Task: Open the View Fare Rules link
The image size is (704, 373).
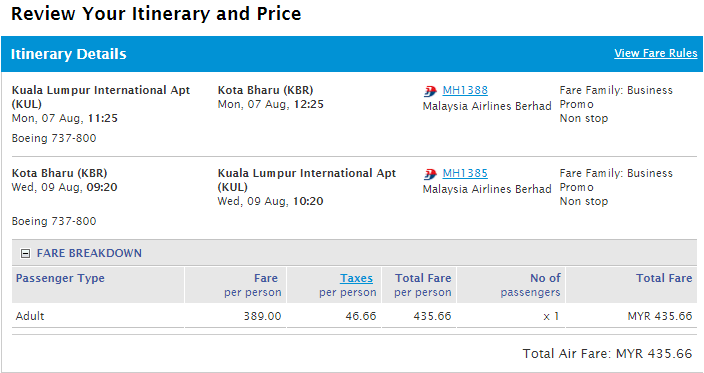Action: (656, 53)
